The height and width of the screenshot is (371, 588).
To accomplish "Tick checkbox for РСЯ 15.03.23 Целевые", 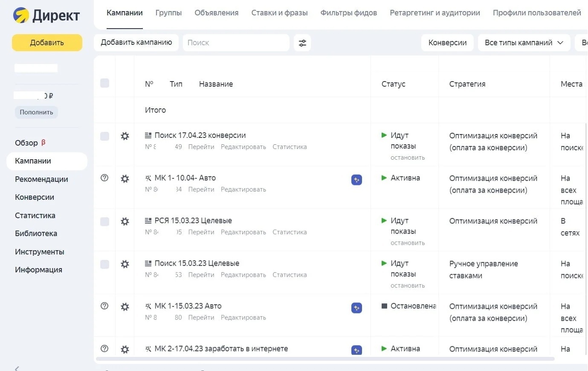I will [104, 222].
